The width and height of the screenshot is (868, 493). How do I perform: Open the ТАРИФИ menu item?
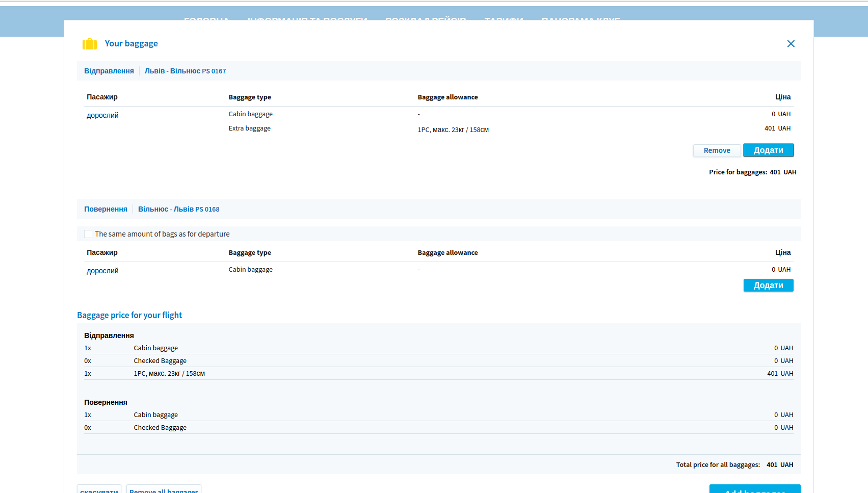tap(504, 19)
